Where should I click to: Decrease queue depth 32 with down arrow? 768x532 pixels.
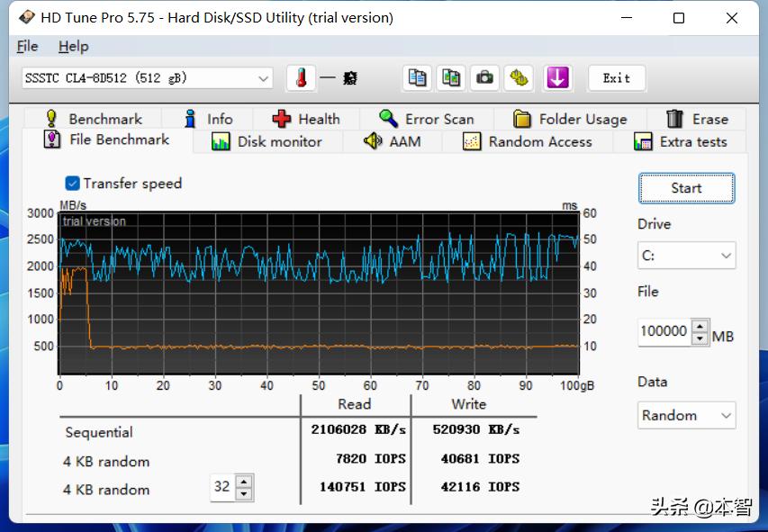(243, 494)
